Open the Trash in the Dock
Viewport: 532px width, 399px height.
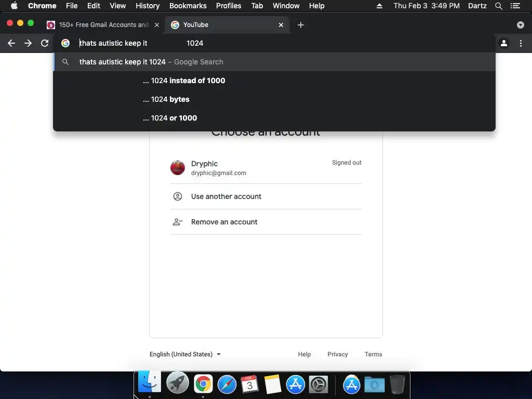coord(397,384)
